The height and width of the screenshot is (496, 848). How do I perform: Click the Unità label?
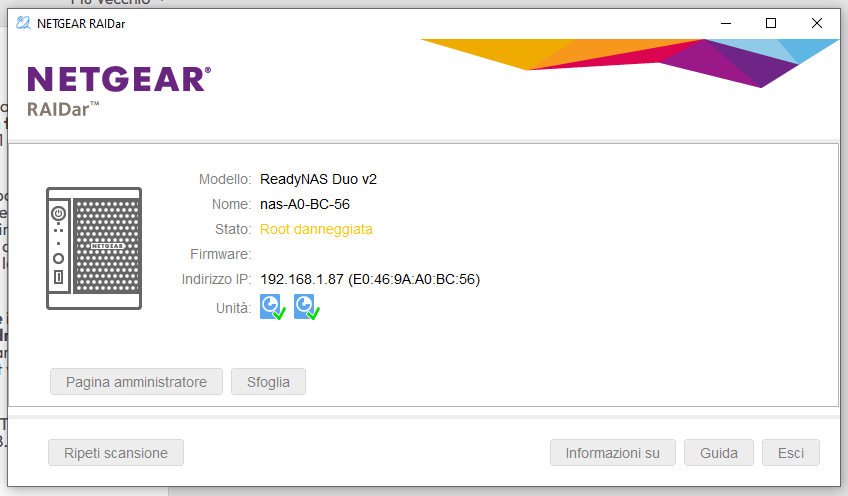[x=234, y=308]
